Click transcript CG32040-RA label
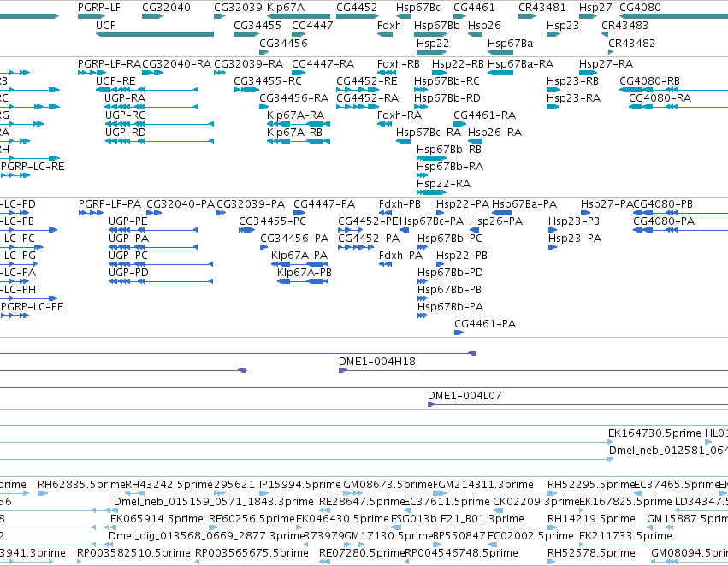 pos(176,63)
